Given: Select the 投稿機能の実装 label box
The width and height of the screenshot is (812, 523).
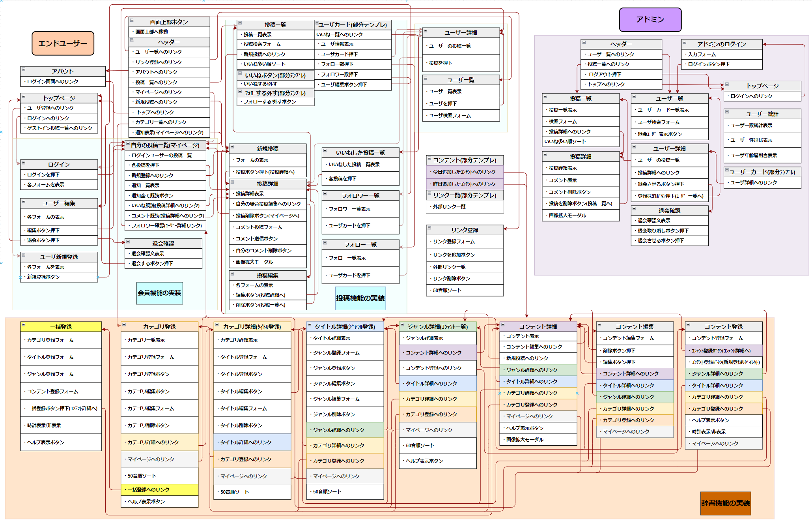Looking at the screenshot, I should [x=360, y=298].
